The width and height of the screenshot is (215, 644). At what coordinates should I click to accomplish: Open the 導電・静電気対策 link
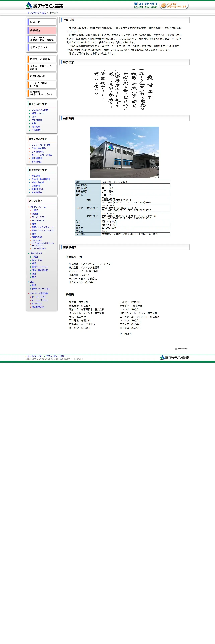[x=40, y=270]
